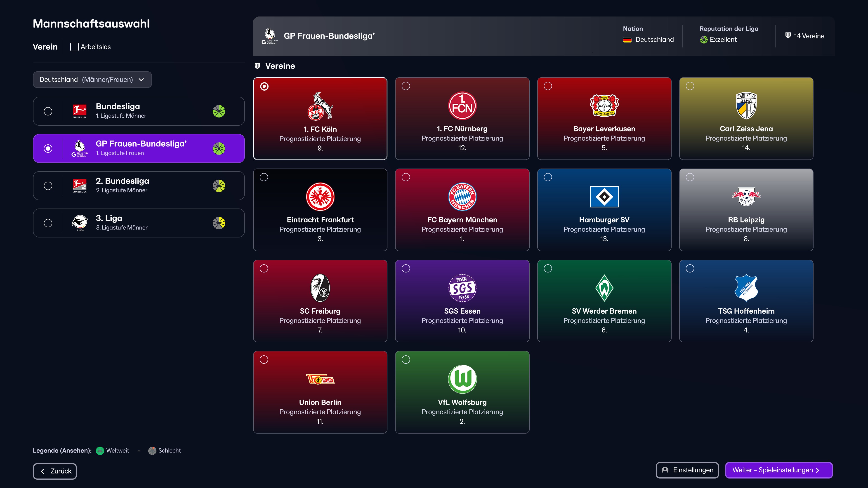Select the Bundesliga radio button
The image size is (868, 488).
pos(48,111)
